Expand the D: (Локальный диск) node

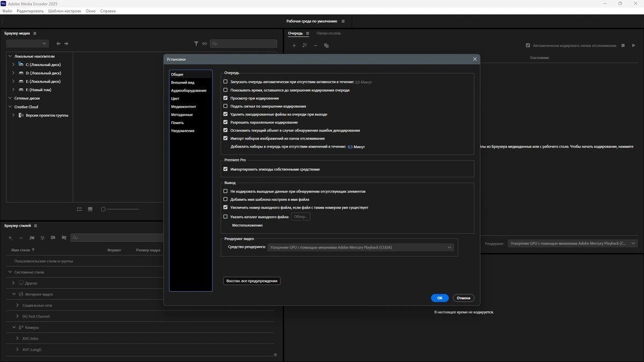pyautogui.click(x=13, y=73)
